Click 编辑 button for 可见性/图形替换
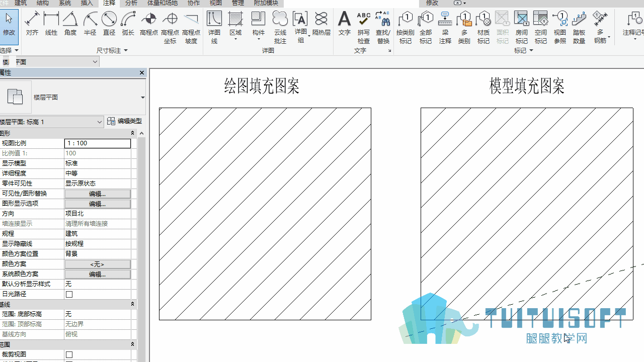The height and width of the screenshot is (362, 644). click(98, 194)
